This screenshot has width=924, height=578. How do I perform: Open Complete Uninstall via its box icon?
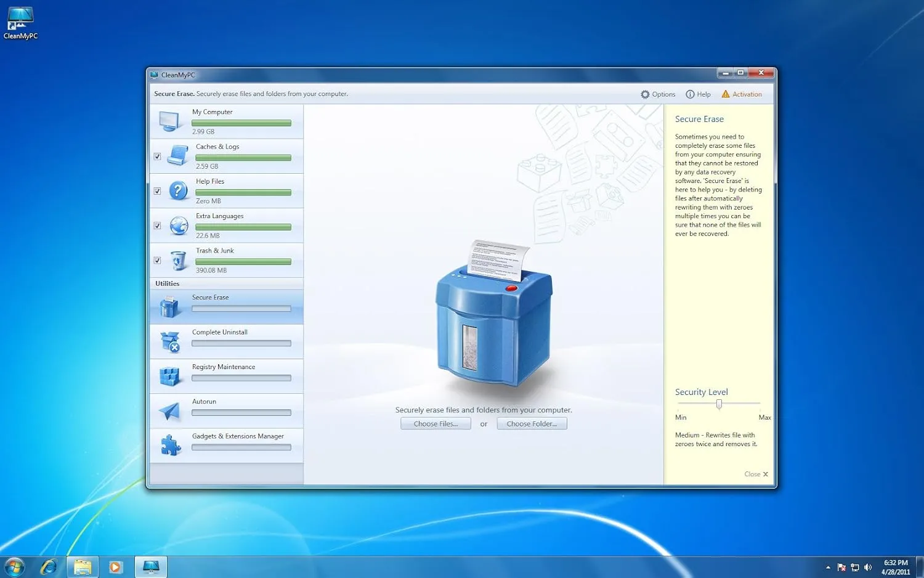170,341
